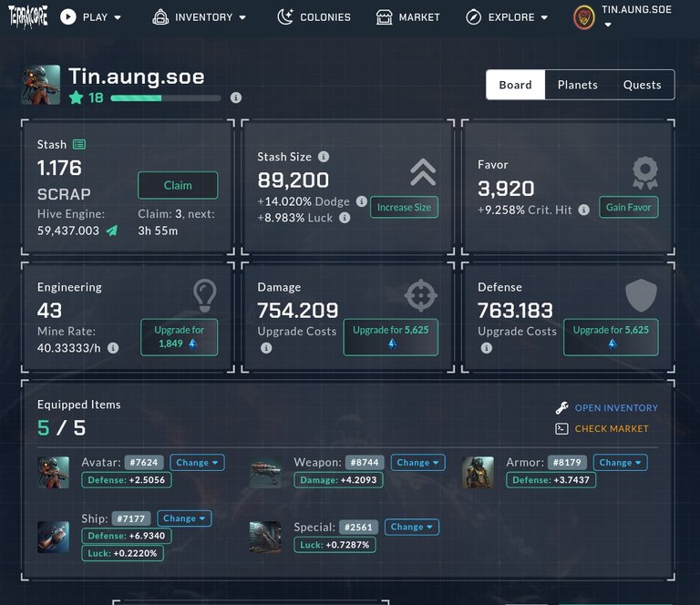Click info icon beside Dodge percentage
700x605 pixels.
point(361,201)
